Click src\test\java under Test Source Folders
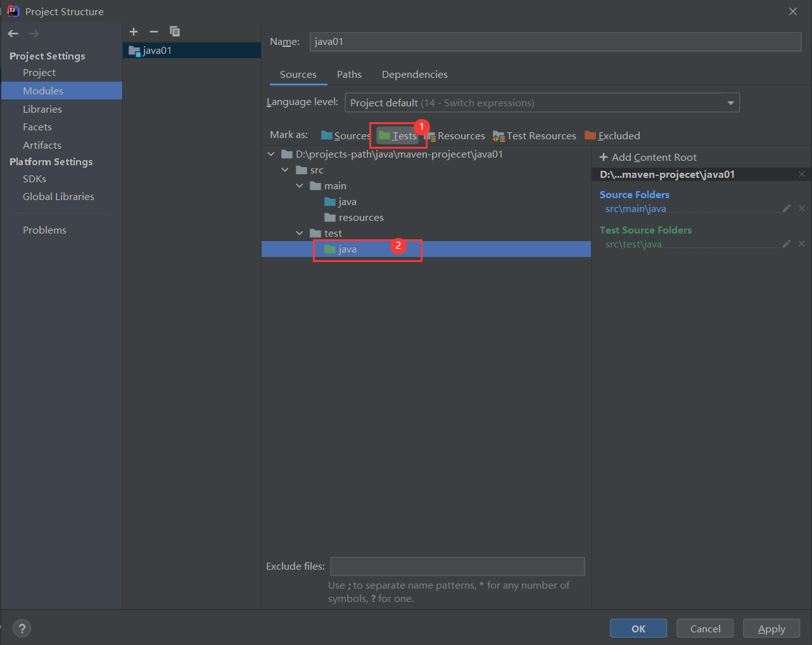The image size is (812, 645). pos(633,244)
